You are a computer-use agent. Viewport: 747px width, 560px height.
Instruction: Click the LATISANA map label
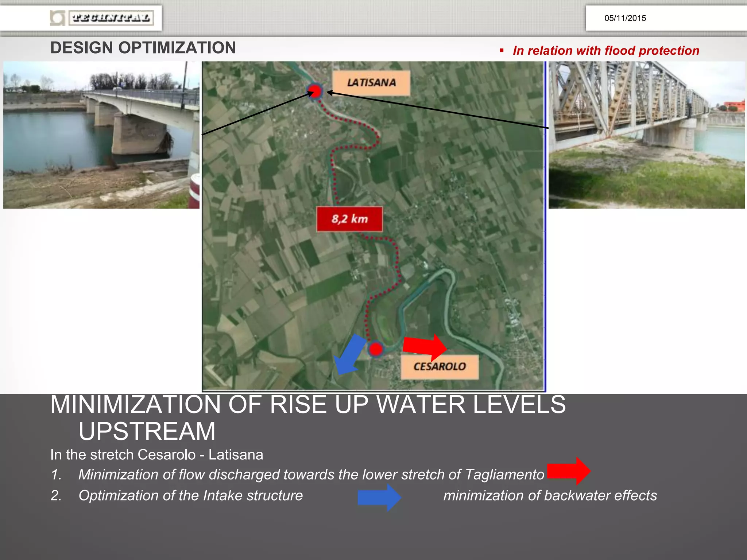(x=371, y=83)
